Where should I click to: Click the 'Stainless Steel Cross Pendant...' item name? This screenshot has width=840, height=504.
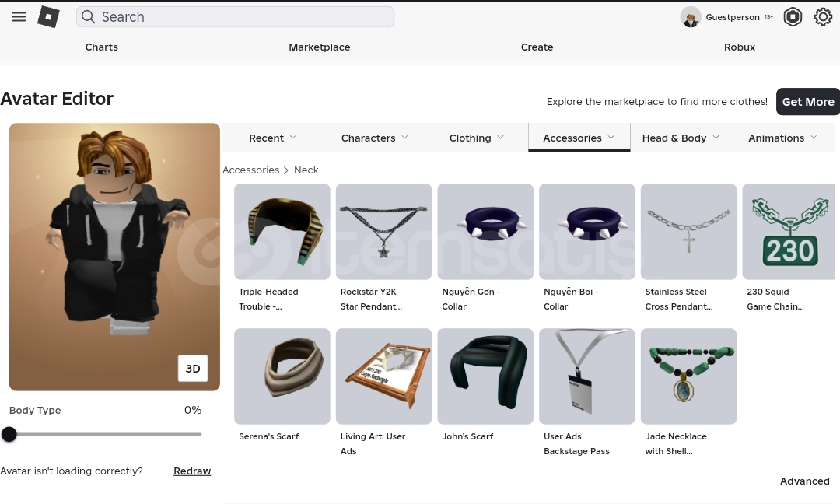pos(679,299)
